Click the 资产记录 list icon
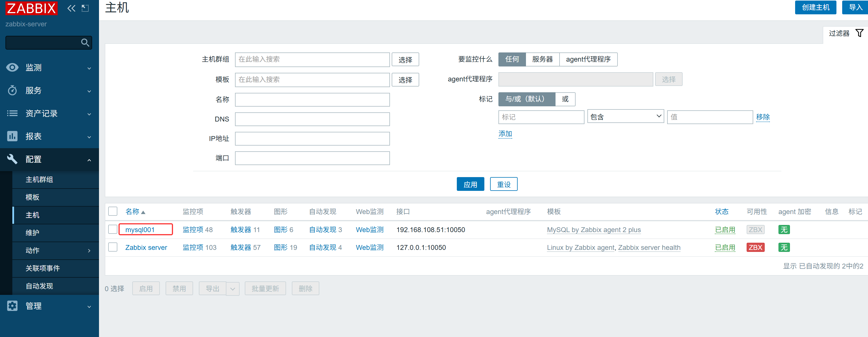868x337 pixels. [x=12, y=113]
